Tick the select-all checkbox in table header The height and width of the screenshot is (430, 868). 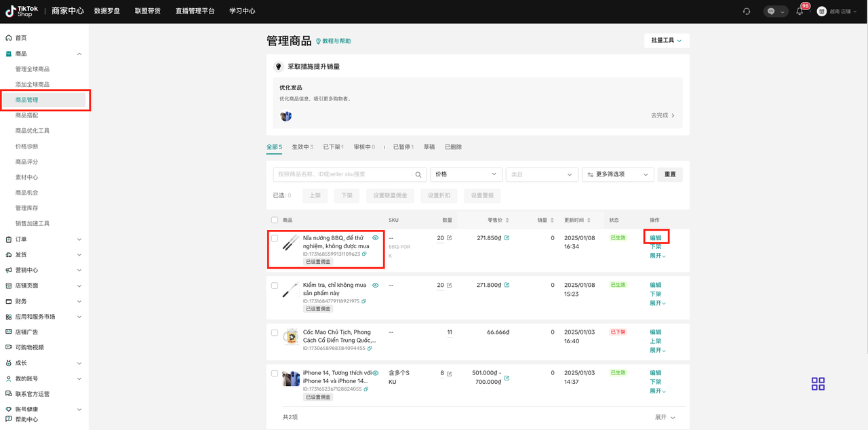(x=275, y=220)
